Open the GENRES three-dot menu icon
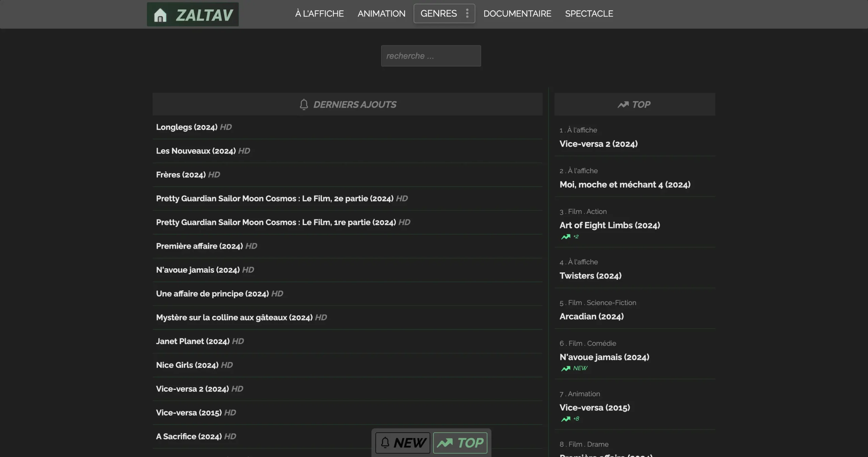This screenshot has width=868, height=457. [x=467, y=14]
